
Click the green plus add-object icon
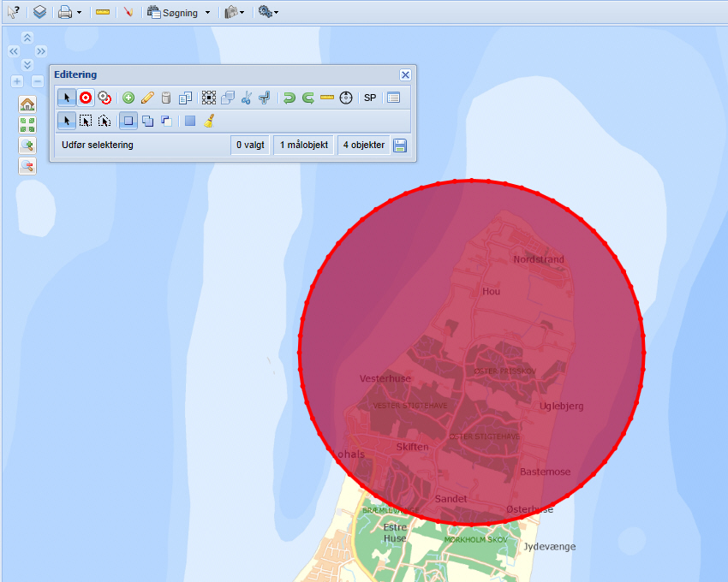tap(128, 98)
